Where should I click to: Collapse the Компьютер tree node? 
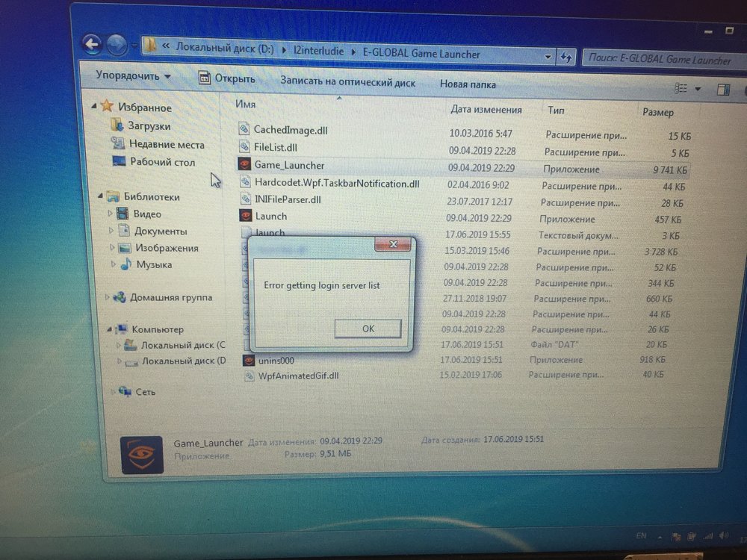(x=111, y=329)
